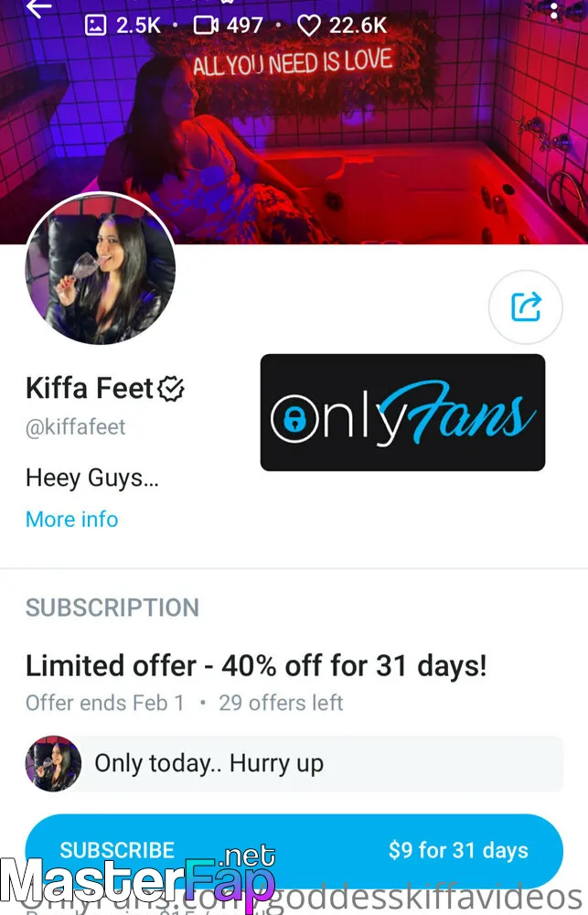The height and width of the screenshot is (915, 588).
Task: Open the three-dot options menu
Action: [x=553, y=9]
